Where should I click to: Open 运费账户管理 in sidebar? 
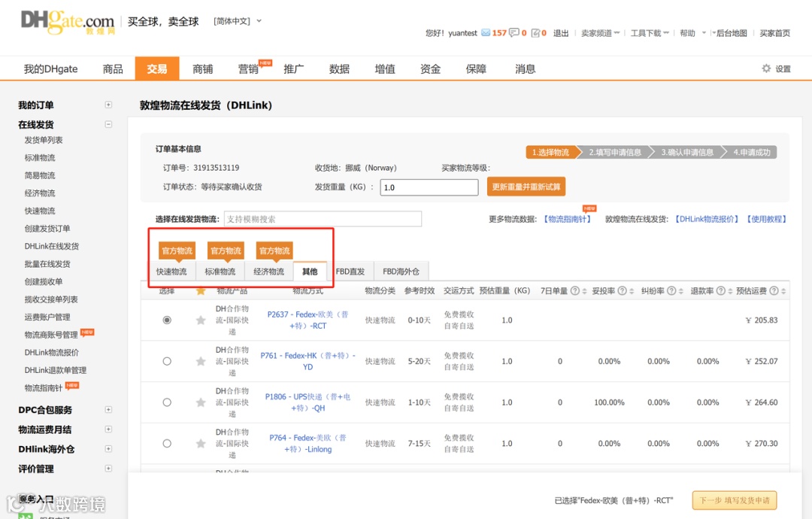(x=47, y=317)
